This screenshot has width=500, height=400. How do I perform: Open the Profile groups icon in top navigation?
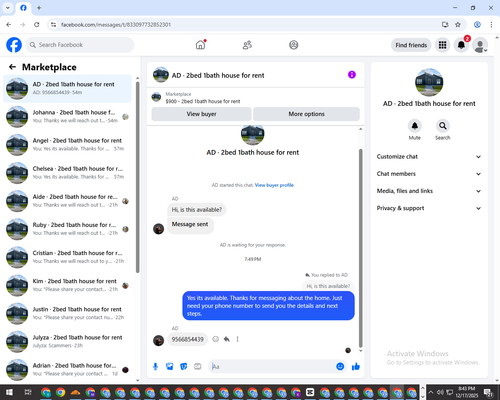[294, 45]
